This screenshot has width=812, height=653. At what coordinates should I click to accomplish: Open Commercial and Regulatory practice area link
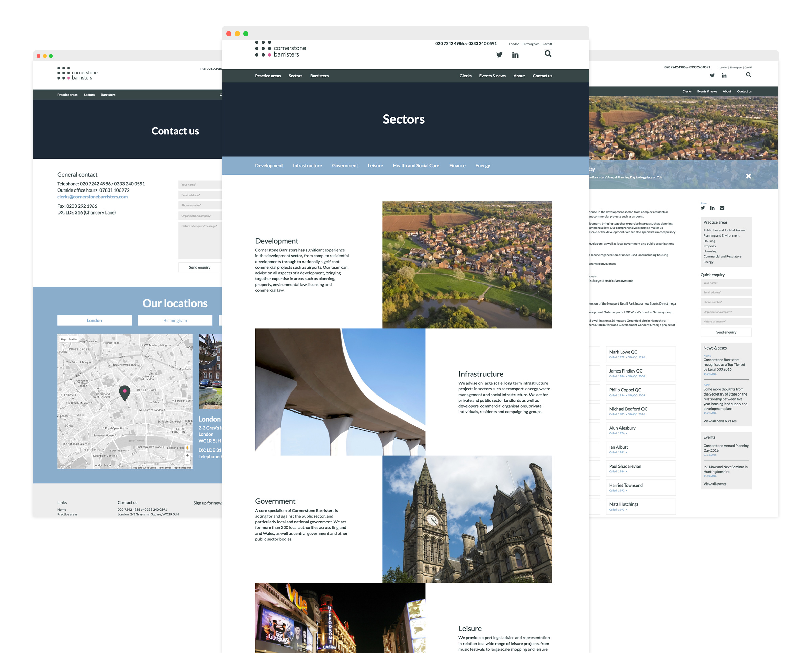pyautogui.click(x=722, y=257)
